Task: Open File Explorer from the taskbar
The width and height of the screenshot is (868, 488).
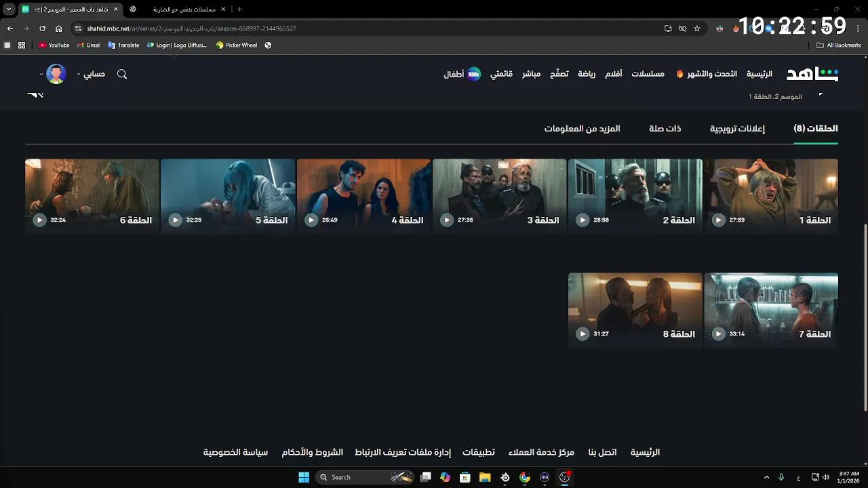Action: [485, 477]
